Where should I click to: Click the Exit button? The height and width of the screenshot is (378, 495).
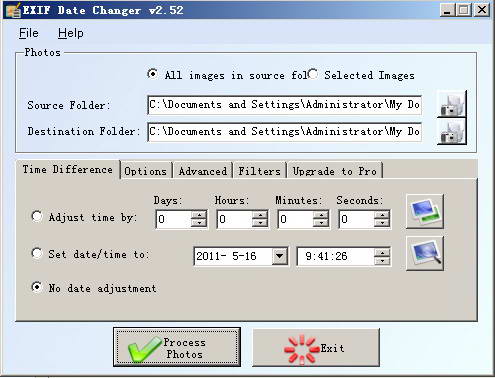(x=316, y=348)
